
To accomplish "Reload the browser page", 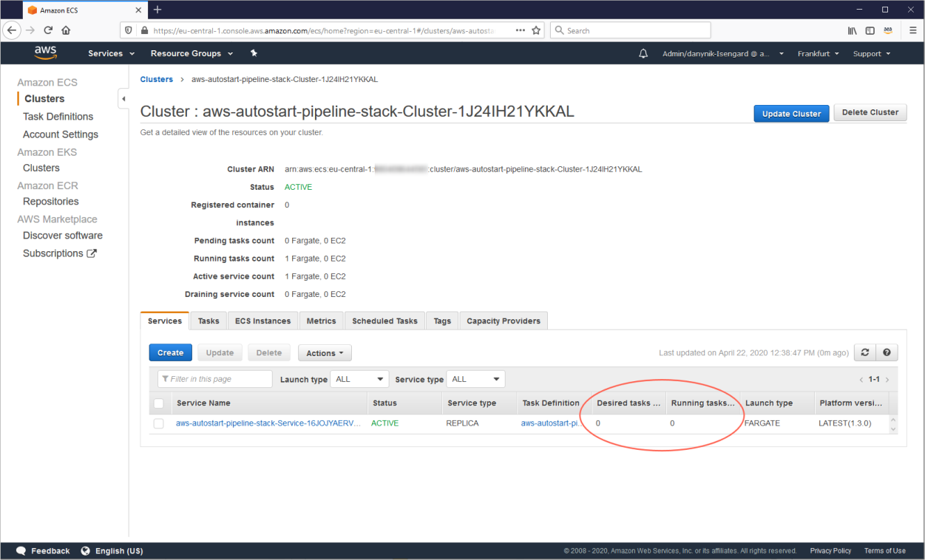I will tap(48, 30).
